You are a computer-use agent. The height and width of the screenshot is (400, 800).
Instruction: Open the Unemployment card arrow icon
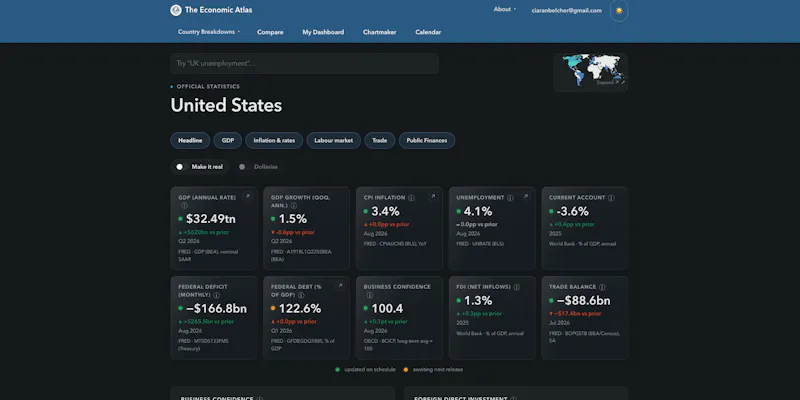coord(526,196)
